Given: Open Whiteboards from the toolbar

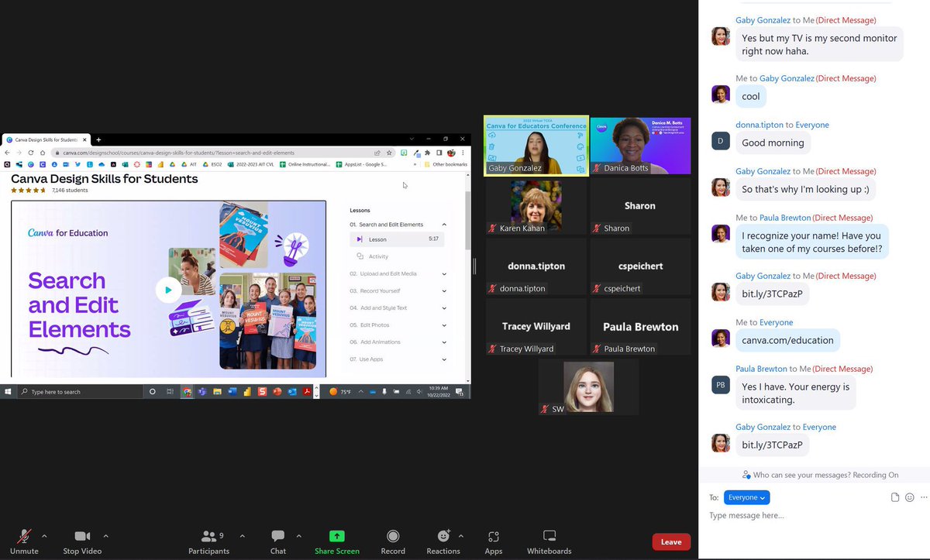Looking at the screenshot, I should click(x=549, y=541).
